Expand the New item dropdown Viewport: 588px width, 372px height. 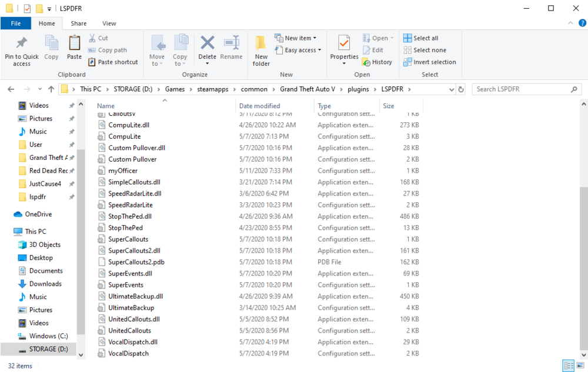[x=296, y=38]
